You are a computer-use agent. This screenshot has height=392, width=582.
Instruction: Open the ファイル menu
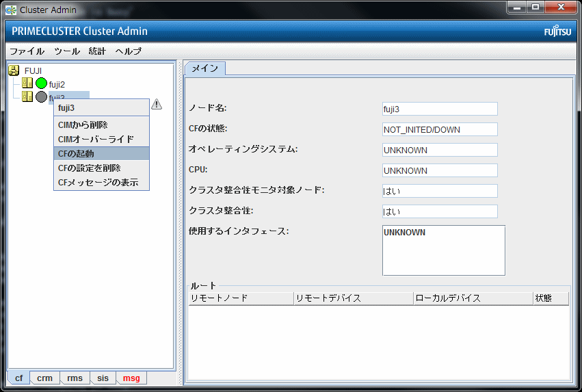(x=27, y=51)
